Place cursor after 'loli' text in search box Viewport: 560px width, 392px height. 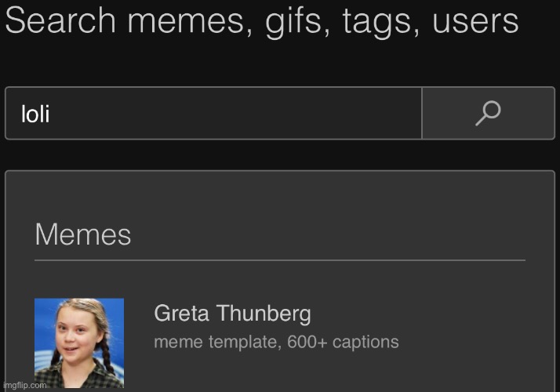coord(51,114)
